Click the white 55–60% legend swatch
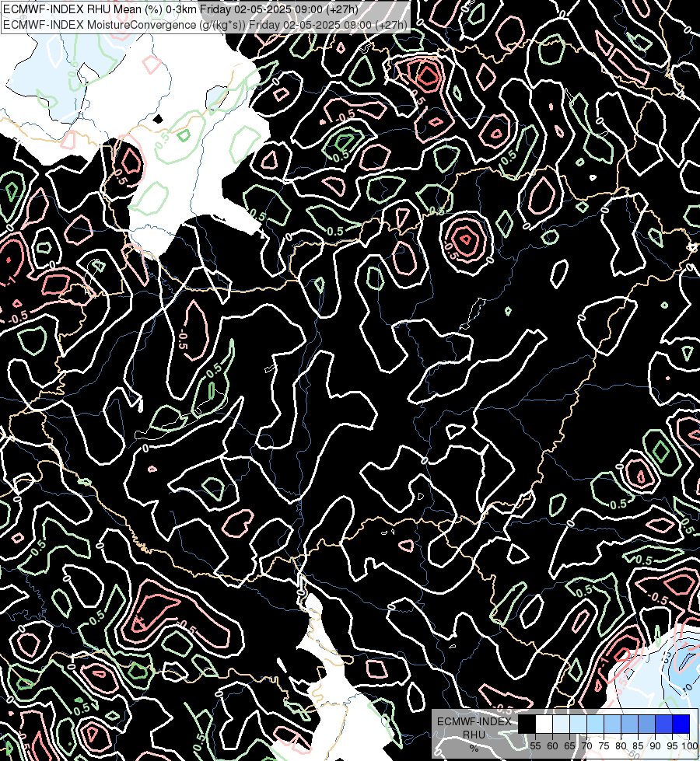Screen dimensions: 700x761 (544, 724)
